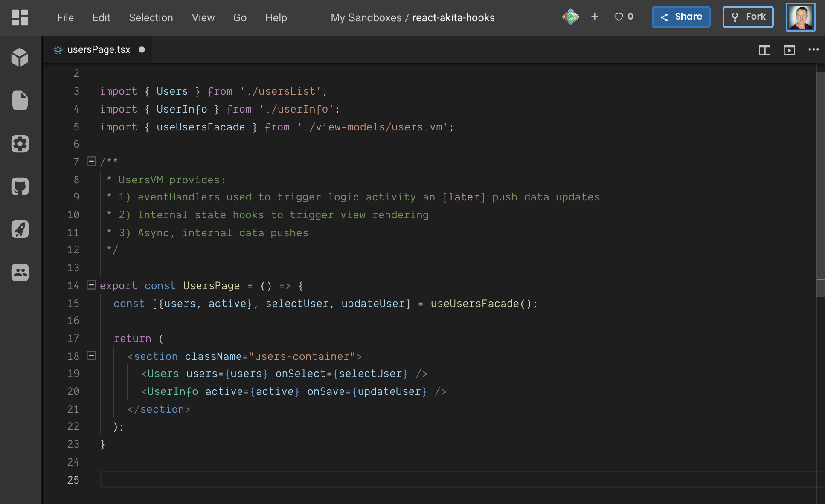This screenshot has height=504, width=825.
Task: Click the Fork button
Action: (x=748, y=17)
